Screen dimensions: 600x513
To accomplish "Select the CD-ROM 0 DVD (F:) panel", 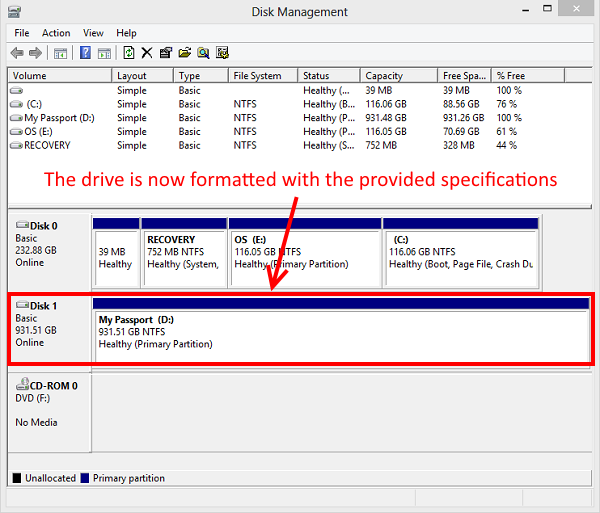I will tap(50, 412).
